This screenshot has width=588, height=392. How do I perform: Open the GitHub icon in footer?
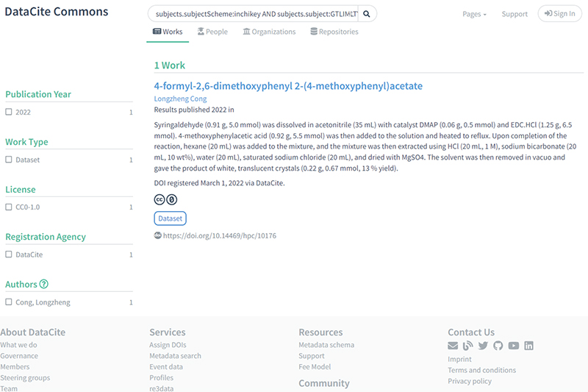point(498,346)
